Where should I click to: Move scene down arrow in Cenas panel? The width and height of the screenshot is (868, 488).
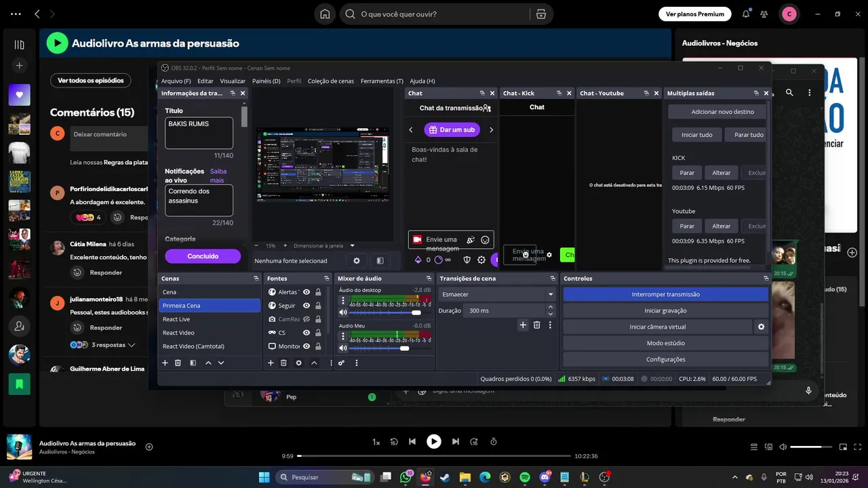click(x=220, y=363)
